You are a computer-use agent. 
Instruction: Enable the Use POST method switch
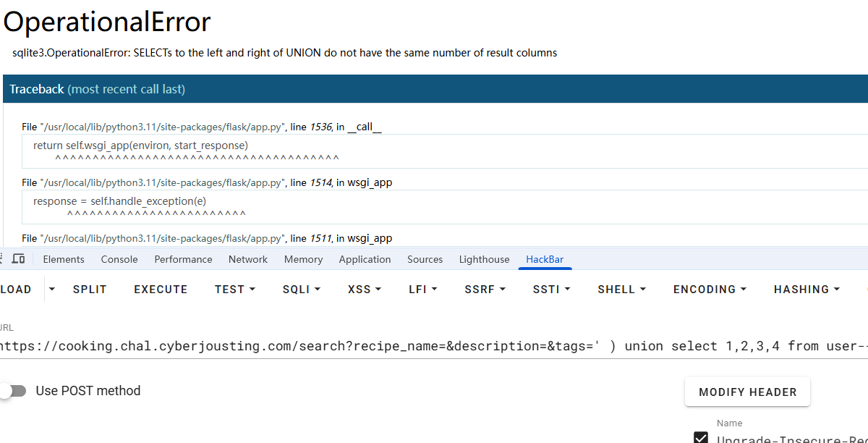pos(13,391)
